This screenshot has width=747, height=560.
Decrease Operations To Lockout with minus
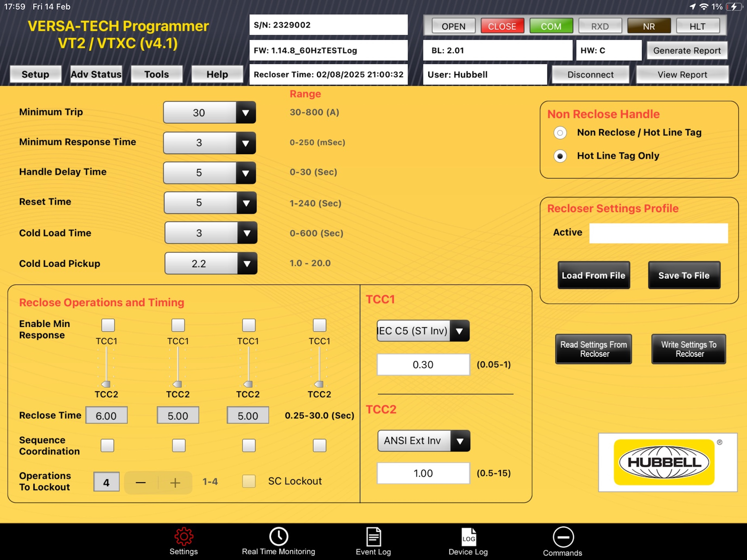click(141, 483)
